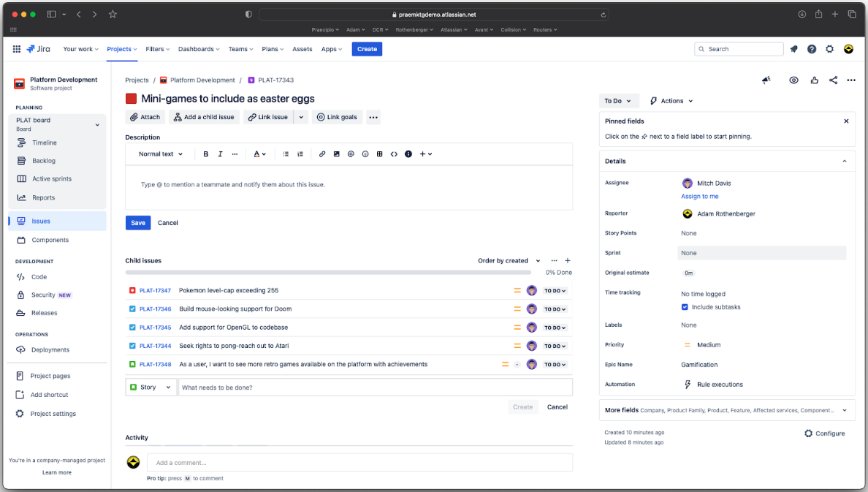
Task: Open text color dropdown in editor
Action: (x=259, y=154)
